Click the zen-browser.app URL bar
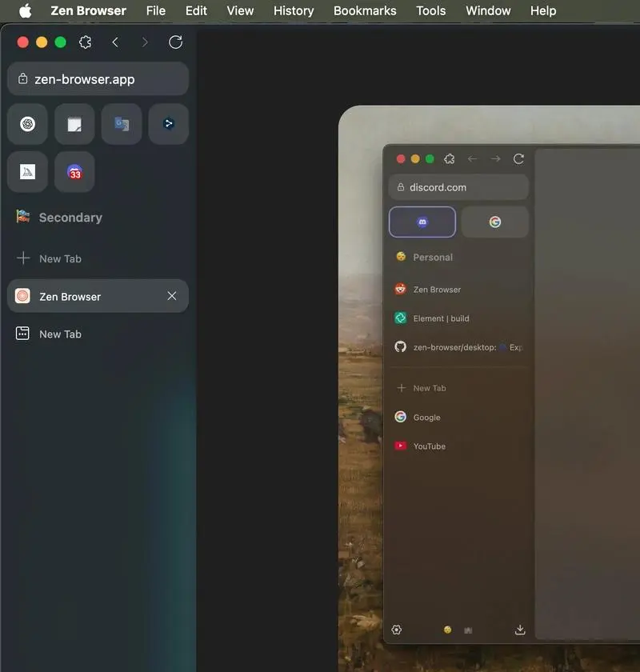This screenshot has width=640, height=672. coord(98,79)
